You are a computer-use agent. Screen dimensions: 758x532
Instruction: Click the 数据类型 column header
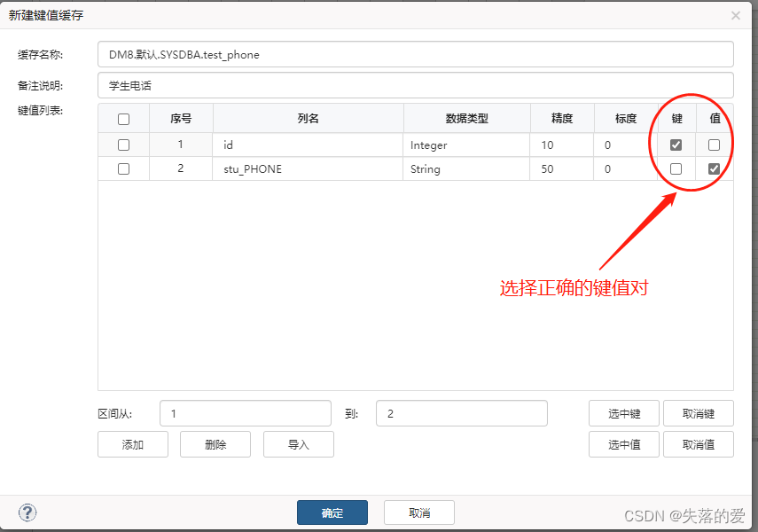(467, 119)
